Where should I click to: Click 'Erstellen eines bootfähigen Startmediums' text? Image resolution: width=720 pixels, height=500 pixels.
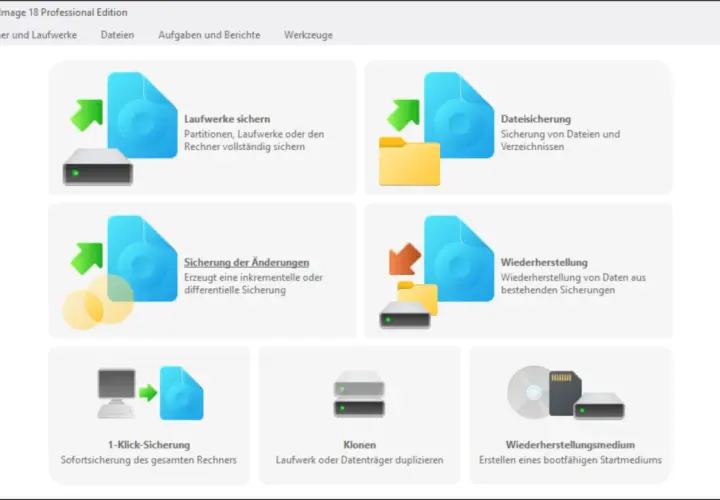click(570, 460)
